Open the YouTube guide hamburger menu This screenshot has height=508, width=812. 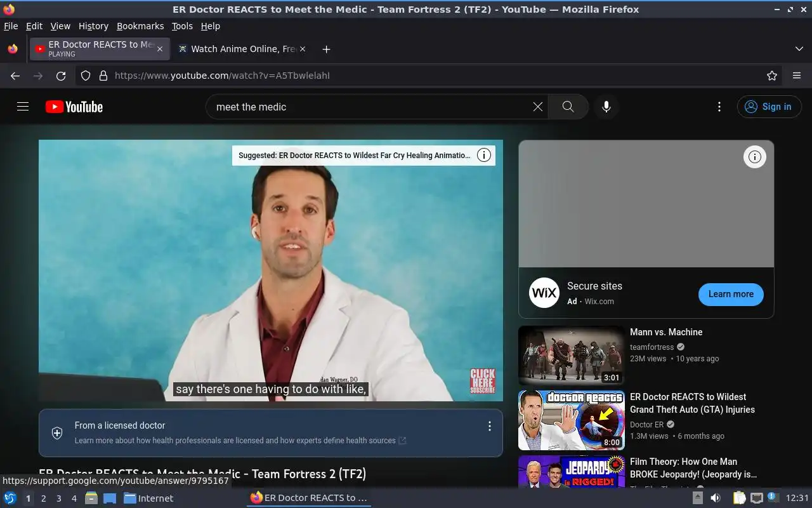click(23, 107)
